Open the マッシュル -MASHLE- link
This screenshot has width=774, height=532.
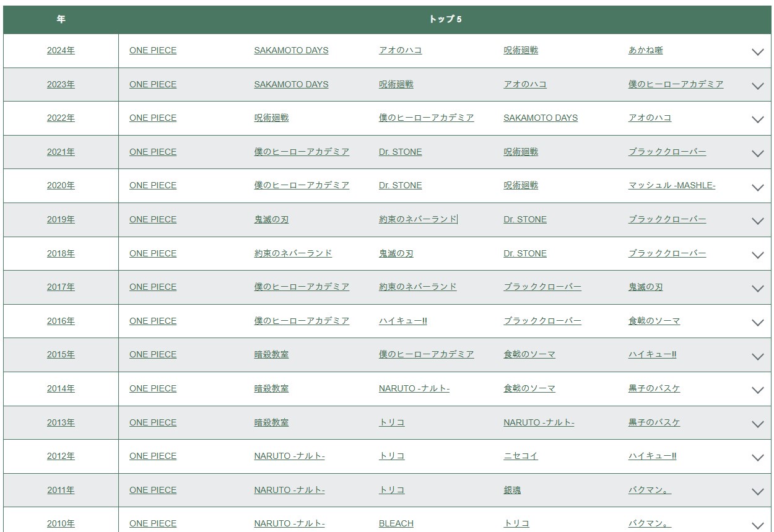[672, 185]
